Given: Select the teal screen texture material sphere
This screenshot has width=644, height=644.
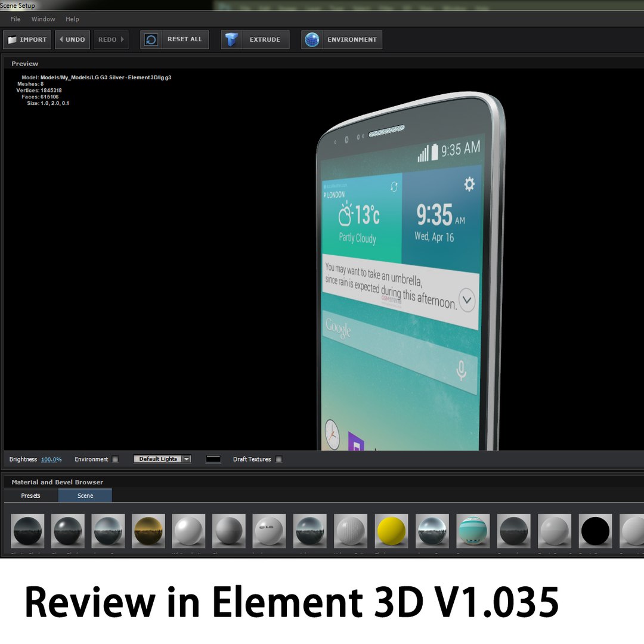Looking at the screenshot, I should (x=473, y=531).
